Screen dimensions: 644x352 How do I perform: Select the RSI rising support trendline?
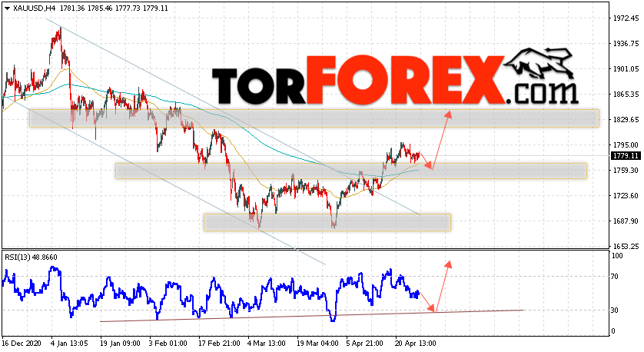point(312,316)
